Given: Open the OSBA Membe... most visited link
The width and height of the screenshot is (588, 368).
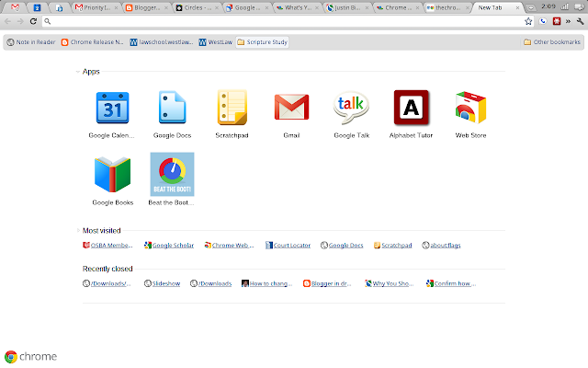Looking at the screenshot, I should point(107,246).
